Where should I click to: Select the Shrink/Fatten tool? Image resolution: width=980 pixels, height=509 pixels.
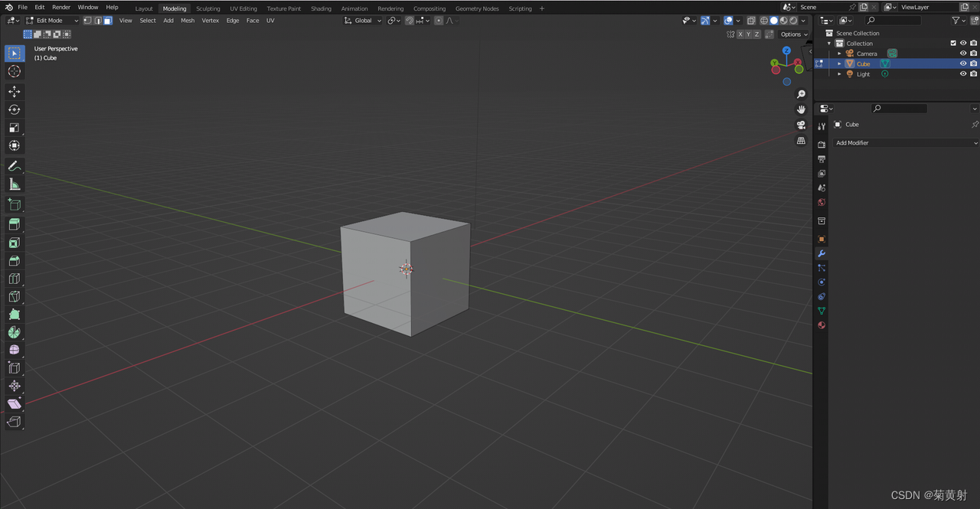tap(15, 386)
